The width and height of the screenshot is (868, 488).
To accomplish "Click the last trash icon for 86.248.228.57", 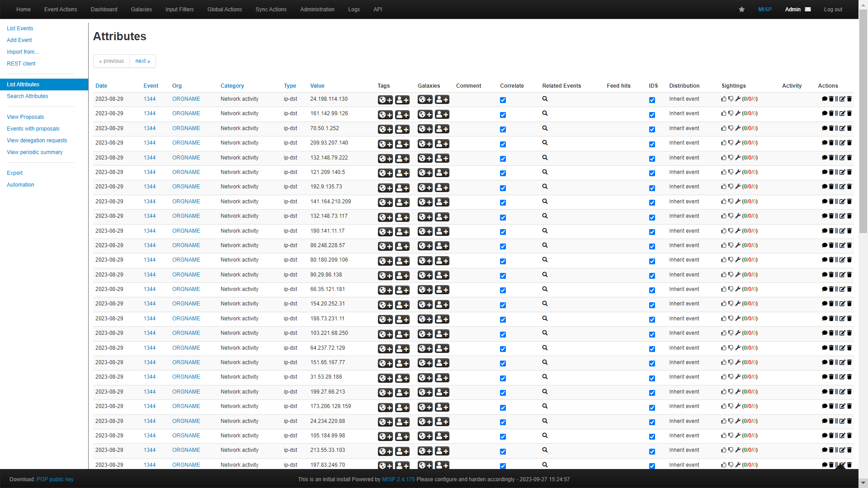I will click(849, 245).
